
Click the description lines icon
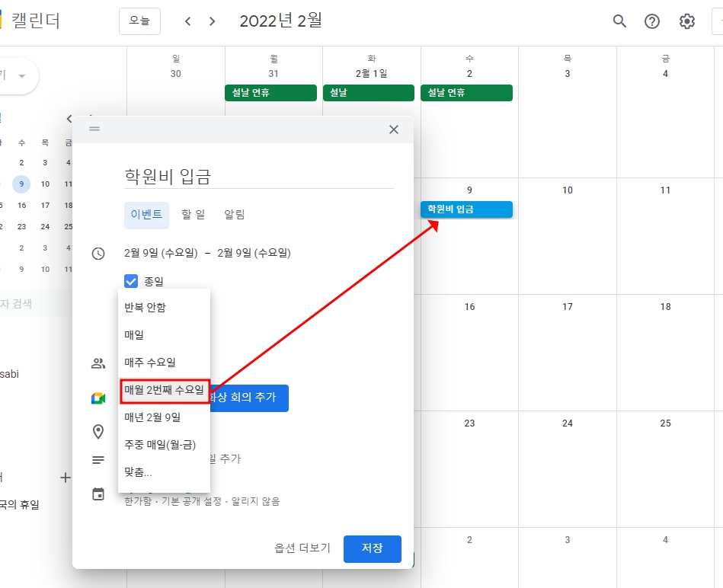pos(98,459)
